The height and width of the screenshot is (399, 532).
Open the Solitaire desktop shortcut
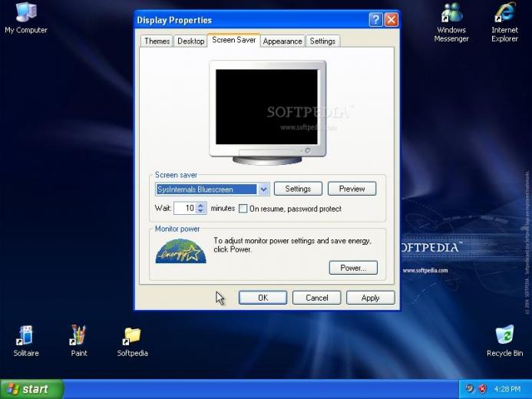click(x=26, y=341)
